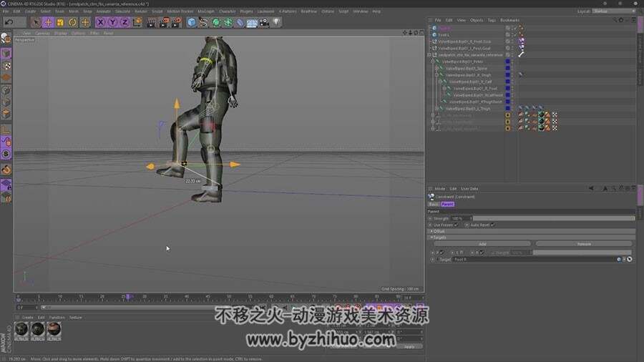The width and height of the screenshot is (644, 362).
Task: Switch to the Basic tab
Action: pos(434,204)
